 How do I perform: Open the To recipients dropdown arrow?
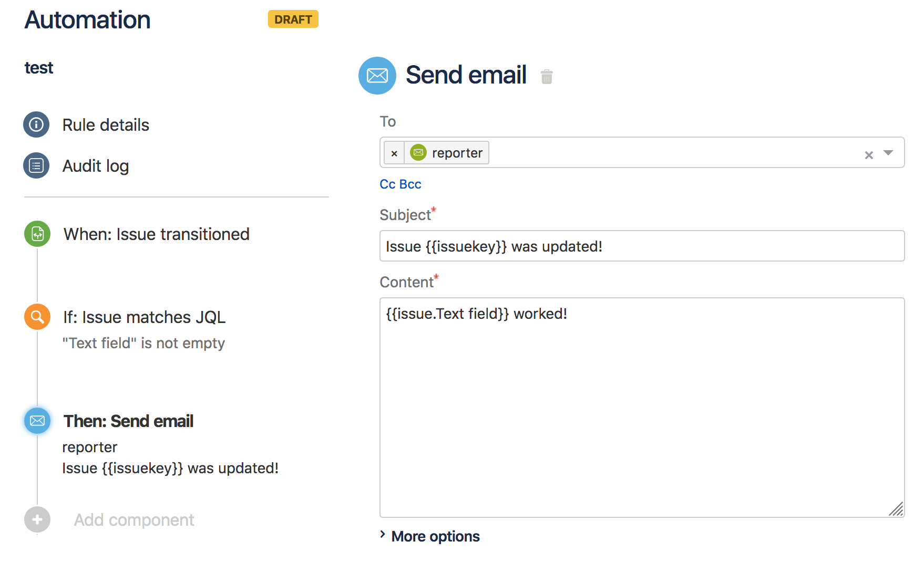[888, 153]
